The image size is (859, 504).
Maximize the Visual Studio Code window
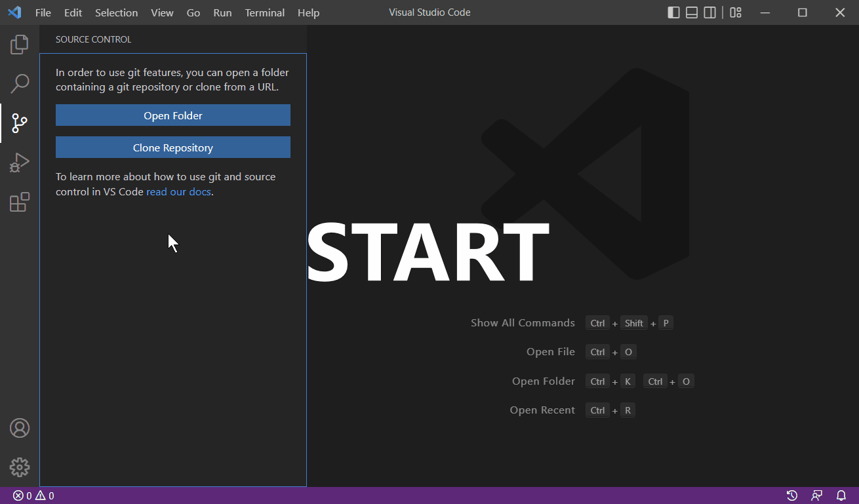pyautogui.click(x=803, y=12)
